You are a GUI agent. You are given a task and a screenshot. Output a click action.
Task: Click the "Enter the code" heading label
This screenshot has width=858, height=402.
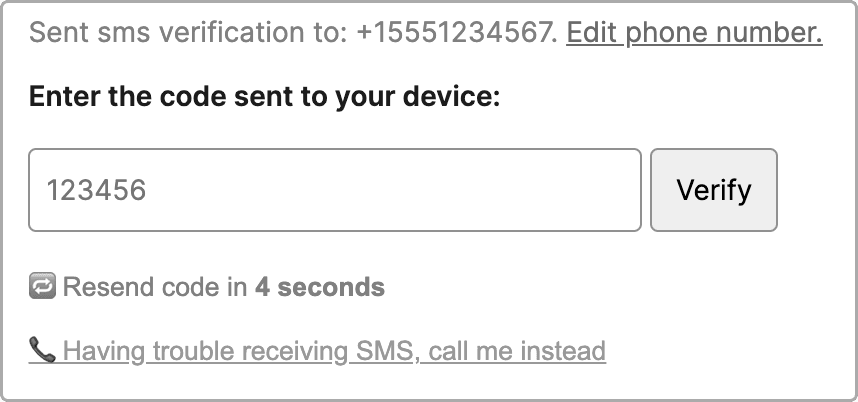point(264,97)
